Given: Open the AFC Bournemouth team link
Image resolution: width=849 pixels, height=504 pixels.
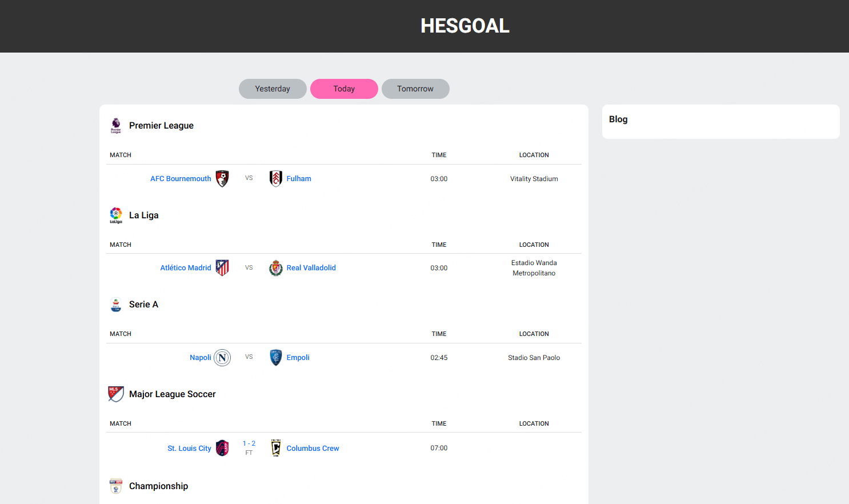Looking at the screenshot, I should tap(181, 179).
